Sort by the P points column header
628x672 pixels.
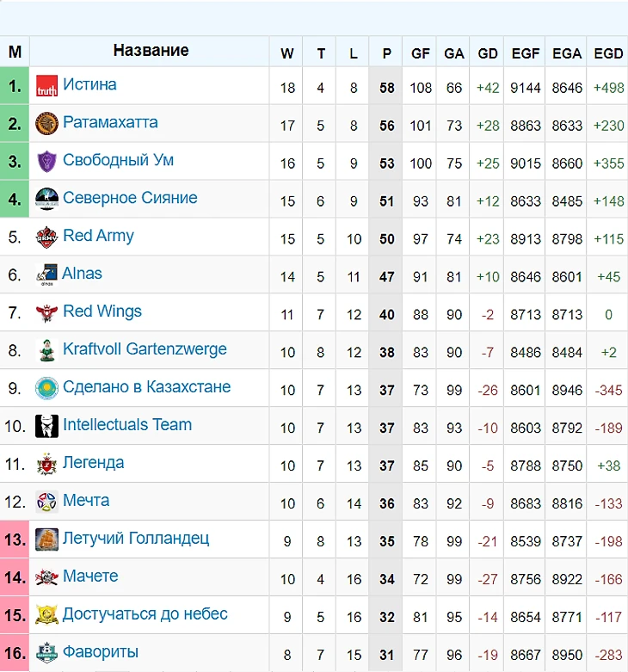click(386, 53)
